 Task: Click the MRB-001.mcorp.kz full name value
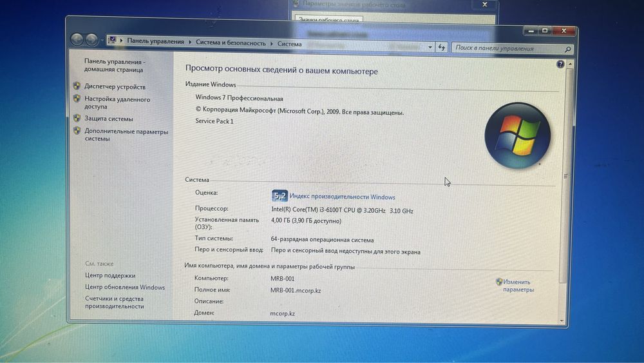(x=296, y=290)
